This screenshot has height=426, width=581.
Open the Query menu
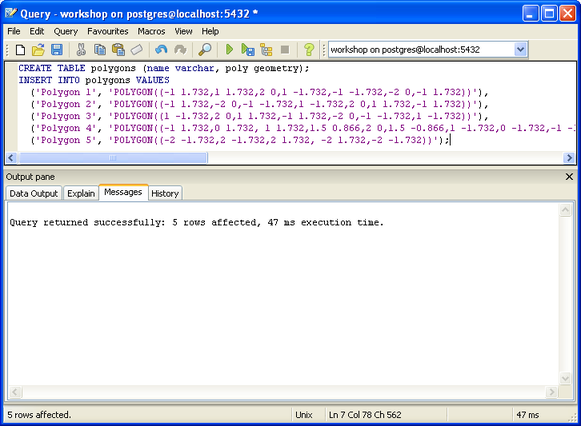coord(66,31)
